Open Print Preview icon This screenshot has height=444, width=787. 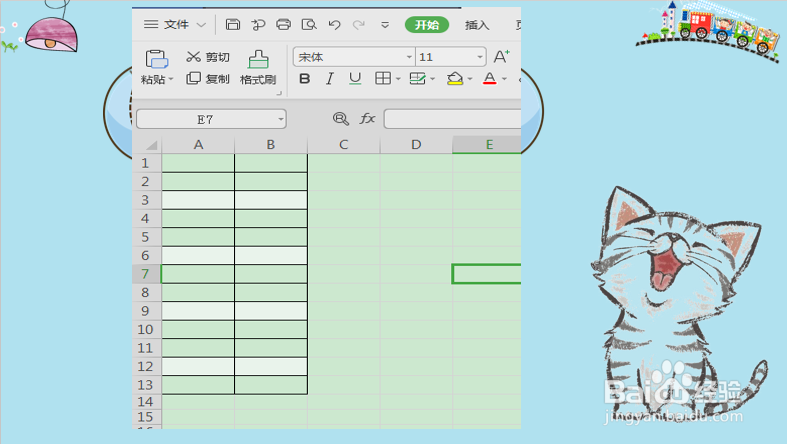[x=309, y=24]
